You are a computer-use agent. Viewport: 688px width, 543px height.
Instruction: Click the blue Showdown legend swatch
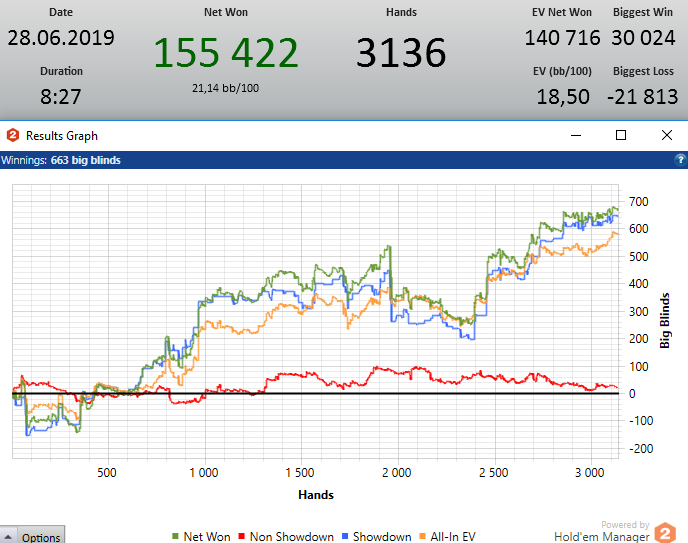[345, 536]
